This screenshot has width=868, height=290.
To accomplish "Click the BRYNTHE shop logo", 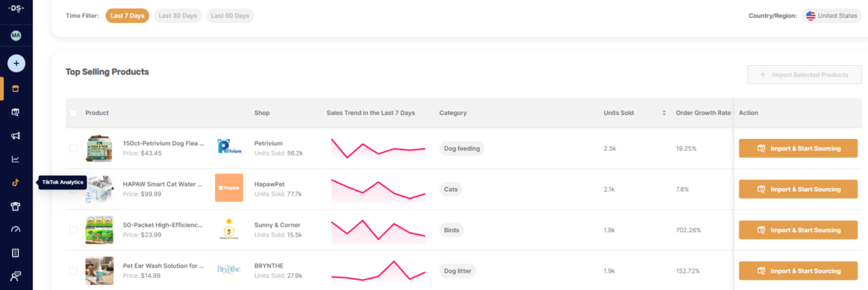I will pyautogui.click(x=229, y=270).
